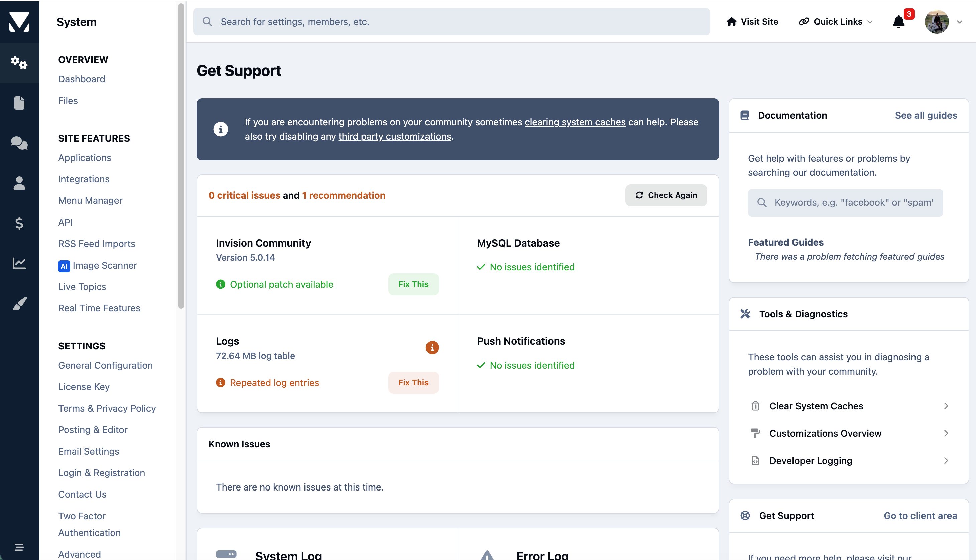Click See all guides link
This screenshot has width=976, height=560.
tap(926, 115)
